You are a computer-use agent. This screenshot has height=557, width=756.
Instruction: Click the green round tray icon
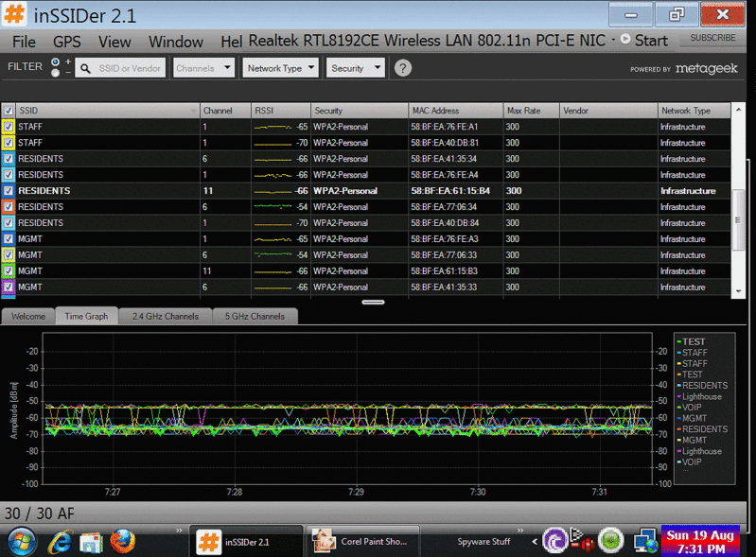pos(611,540)
